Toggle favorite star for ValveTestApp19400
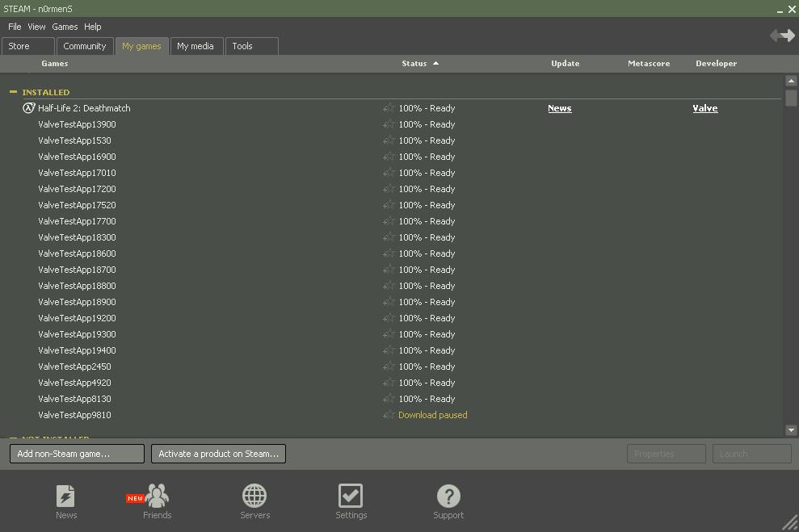 (x=389, y=350)
